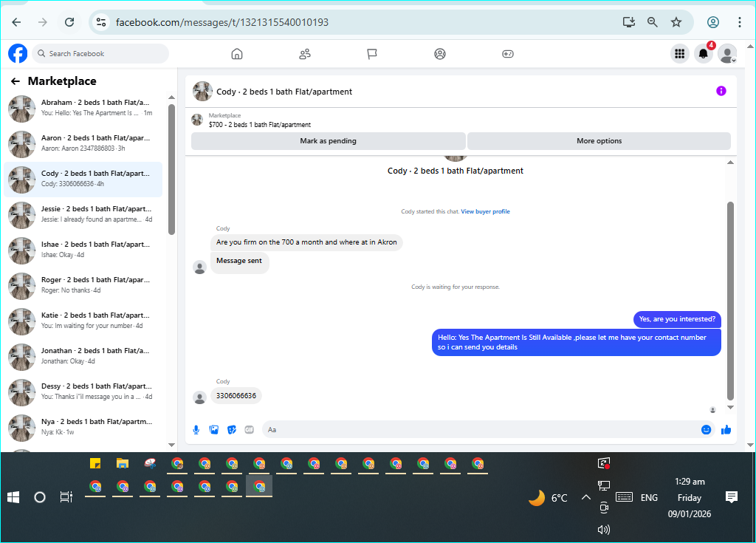
Task: Reload the page
Action: [x=69, y=22]
